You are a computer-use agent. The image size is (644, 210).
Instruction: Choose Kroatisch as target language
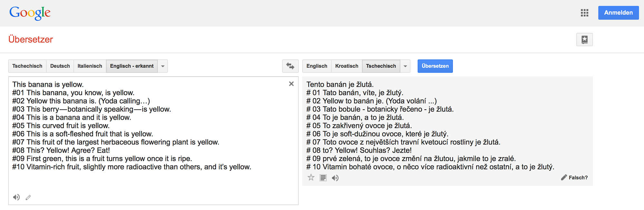click(x=347, y=66)
